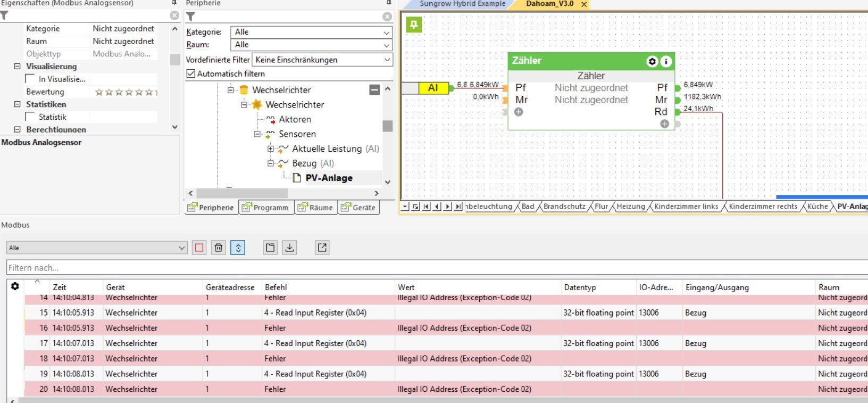This screenshot has height=403, width=868.
Task: Switch to the Sungrow Hybrid Example tab
Action: point(462,4)
